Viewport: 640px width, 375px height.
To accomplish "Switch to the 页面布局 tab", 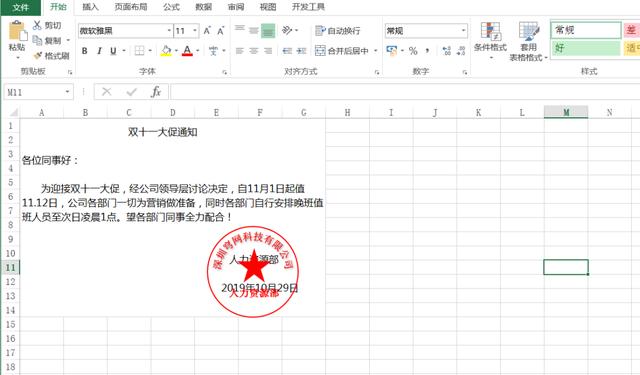I will click(131, 7).
